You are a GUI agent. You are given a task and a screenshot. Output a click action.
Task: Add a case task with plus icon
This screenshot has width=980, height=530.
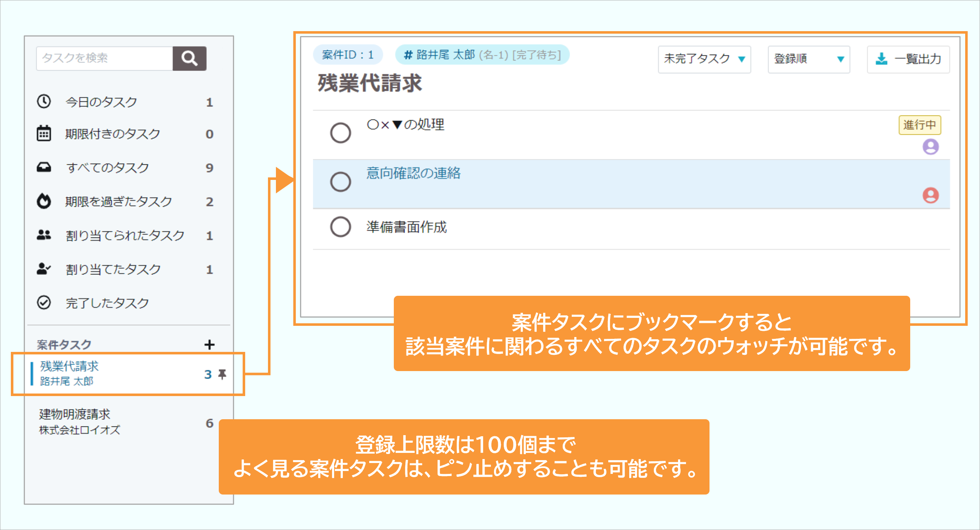click(209, 345)
